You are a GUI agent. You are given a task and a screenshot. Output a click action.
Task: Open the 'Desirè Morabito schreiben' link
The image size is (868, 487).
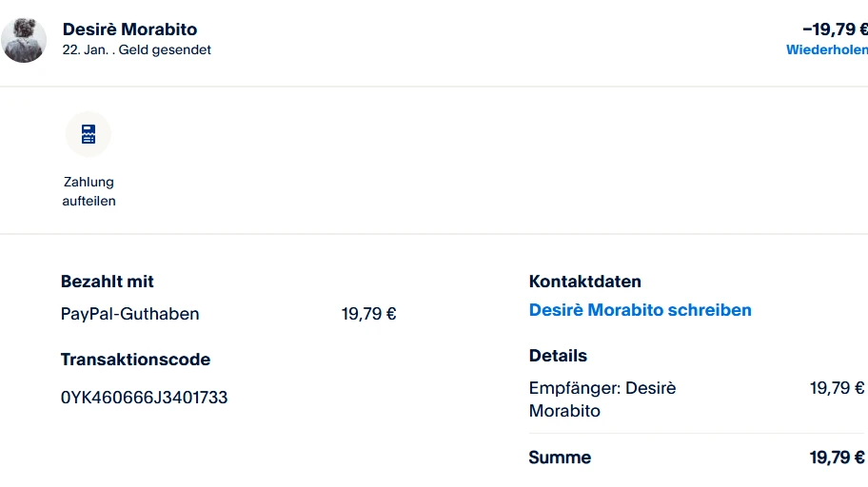(640, 310)
